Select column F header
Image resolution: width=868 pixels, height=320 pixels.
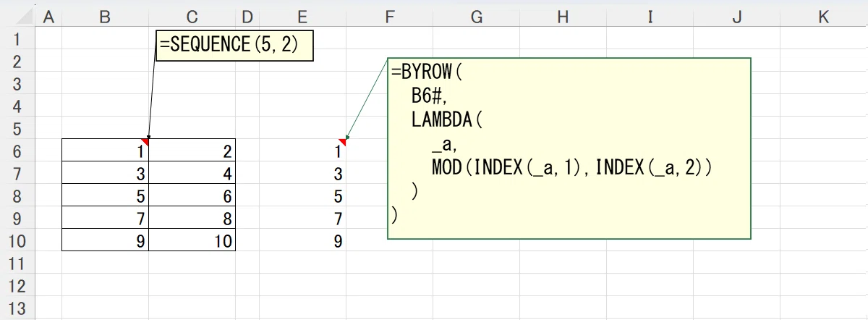tap(389, 17)
